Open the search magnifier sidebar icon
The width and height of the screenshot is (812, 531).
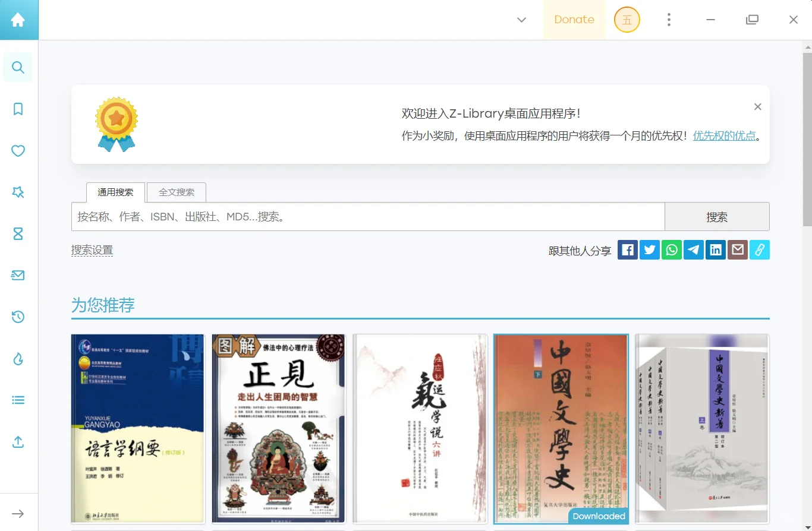[18, 67]
